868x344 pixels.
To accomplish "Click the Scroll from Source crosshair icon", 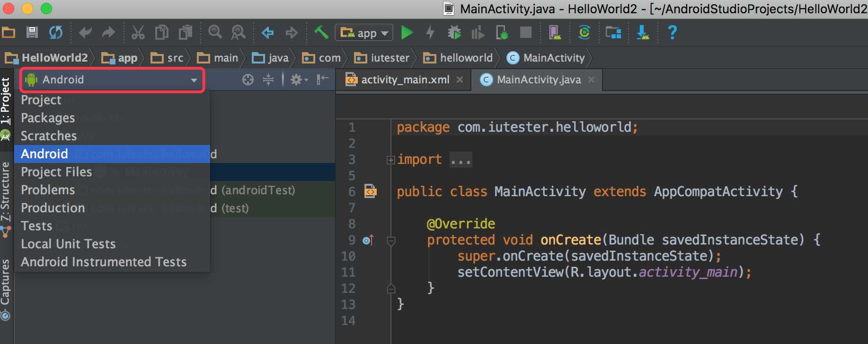I will click(248, 80).
